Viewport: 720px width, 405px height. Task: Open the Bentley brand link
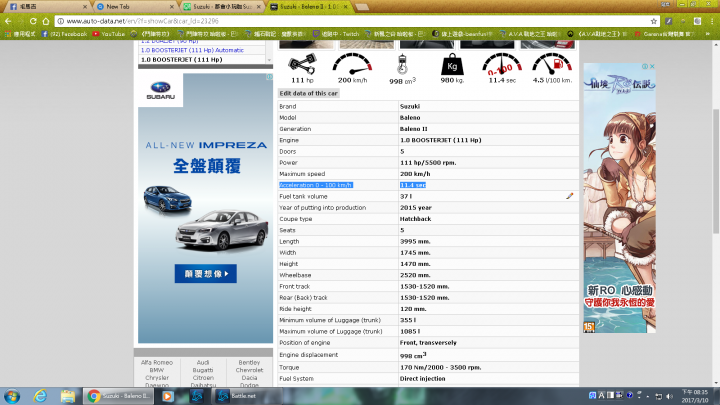tap(249, 362)
